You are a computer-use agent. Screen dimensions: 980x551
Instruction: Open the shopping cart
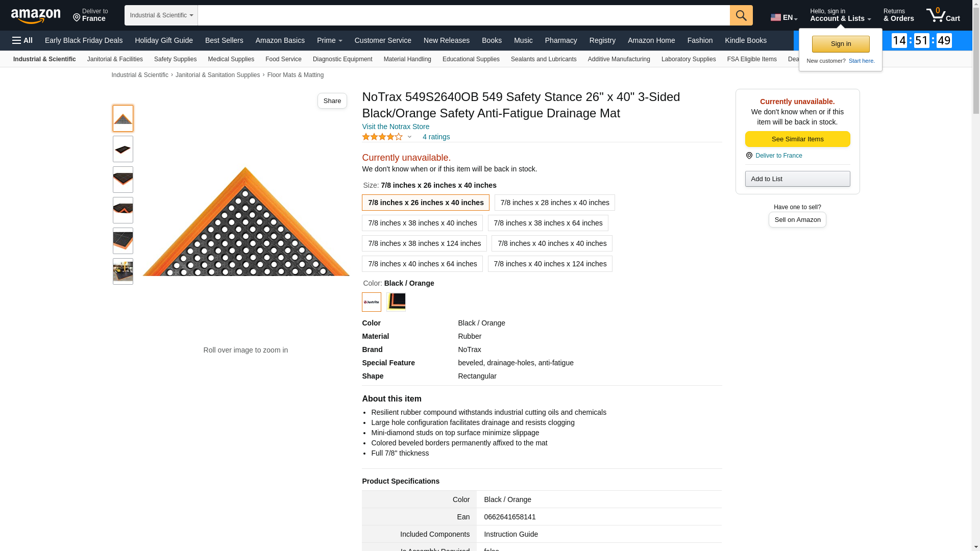click(x=943, y=15)
